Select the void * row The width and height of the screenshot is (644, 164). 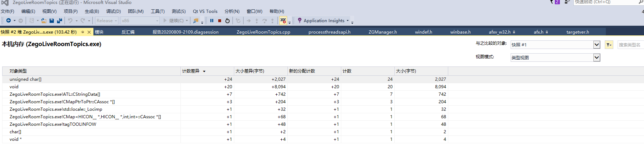click(x=225, y=139)
